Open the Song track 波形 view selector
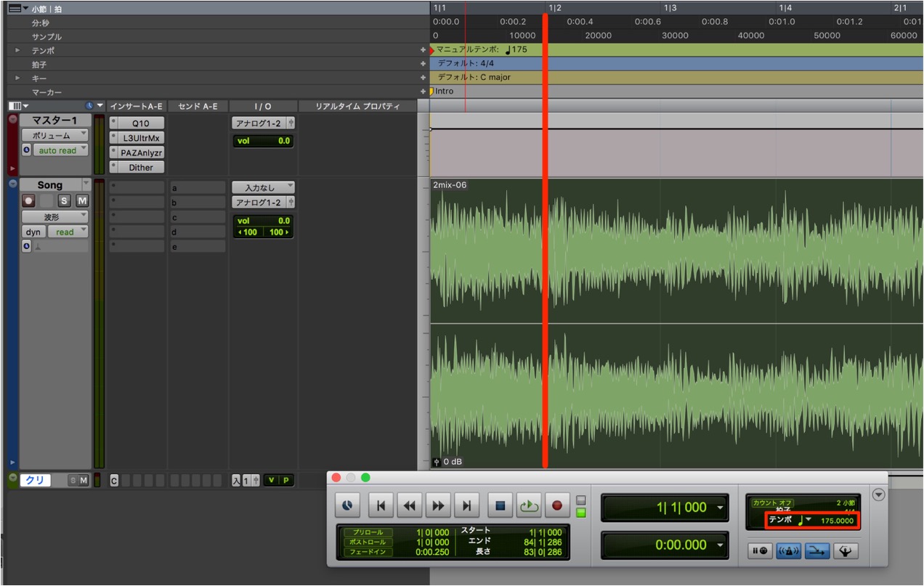Viewport: 924px width, 586px height. click(54, 216)
